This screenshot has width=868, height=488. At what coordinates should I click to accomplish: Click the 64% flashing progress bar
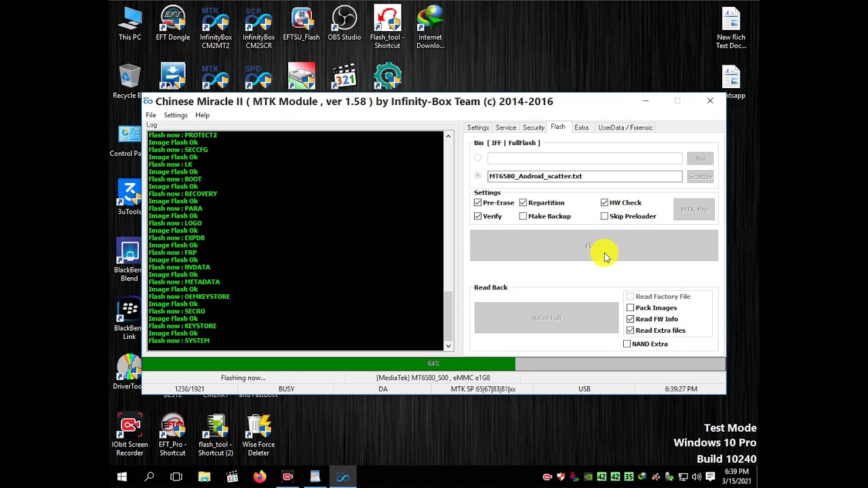point(434,364)
